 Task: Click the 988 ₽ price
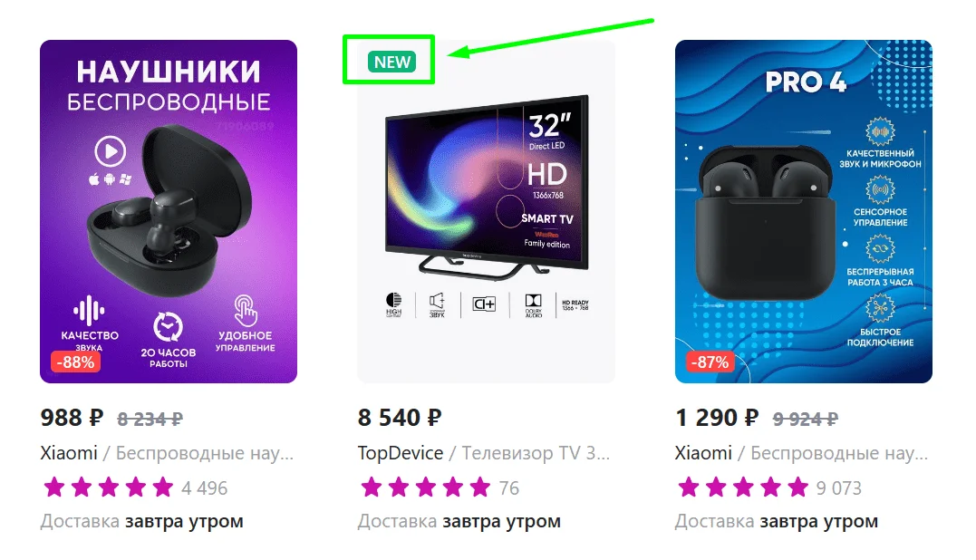point(72,418)
